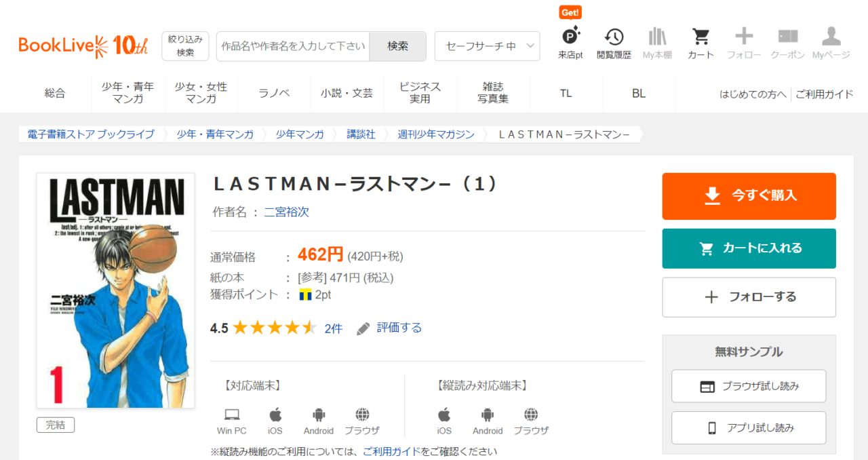Select the ラノベ category tab
Image resolution: width=868 pixels, height=460 pixels.
(x=274, y=94)
